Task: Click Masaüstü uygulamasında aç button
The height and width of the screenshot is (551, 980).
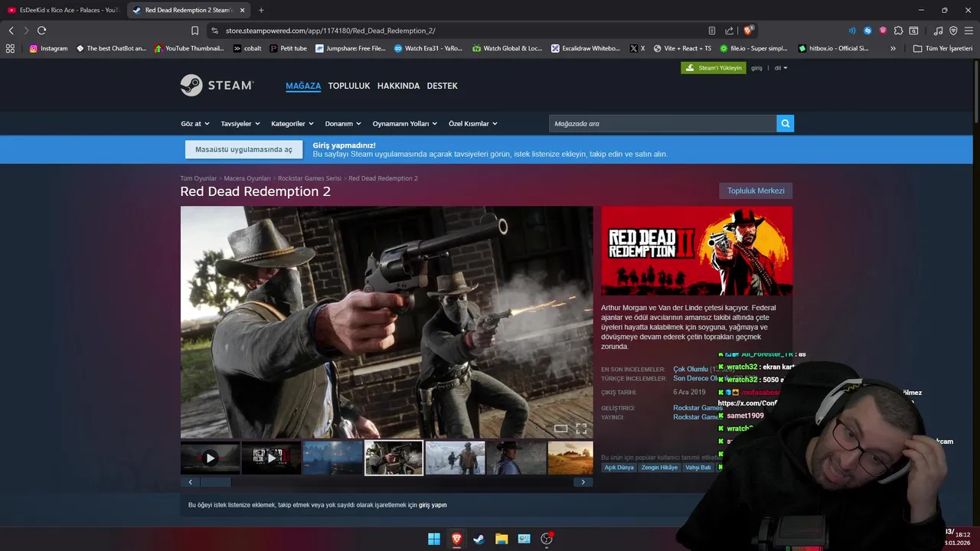Action: (243, 150)
